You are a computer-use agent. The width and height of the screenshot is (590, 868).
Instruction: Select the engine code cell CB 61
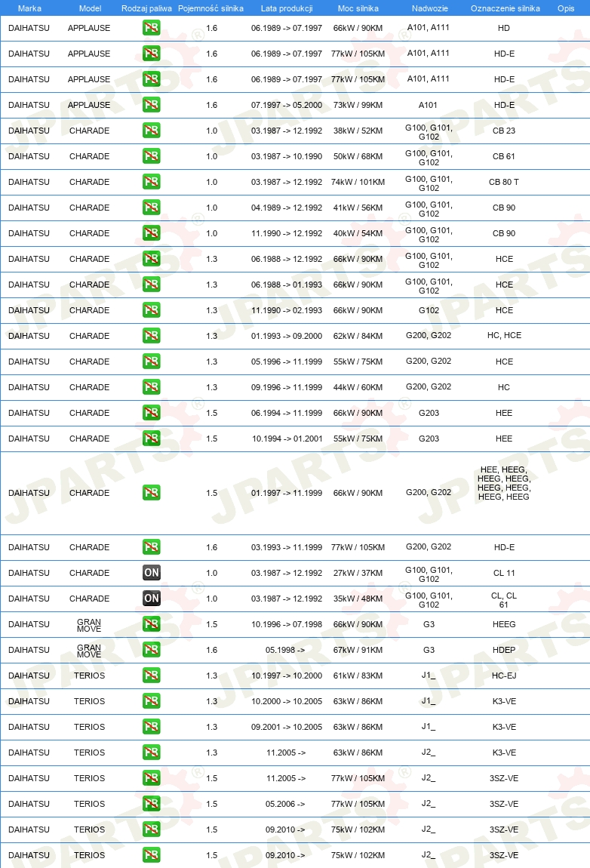click(x=504, y=156)
